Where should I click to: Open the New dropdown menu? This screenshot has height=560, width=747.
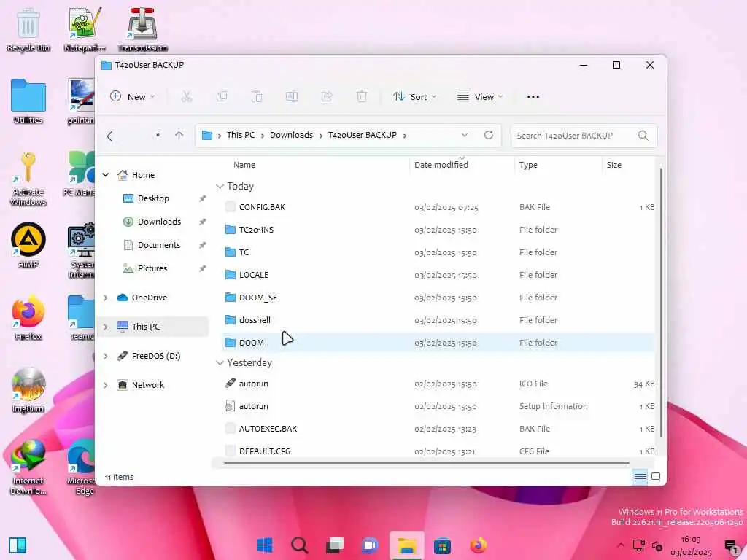(133, 97)
